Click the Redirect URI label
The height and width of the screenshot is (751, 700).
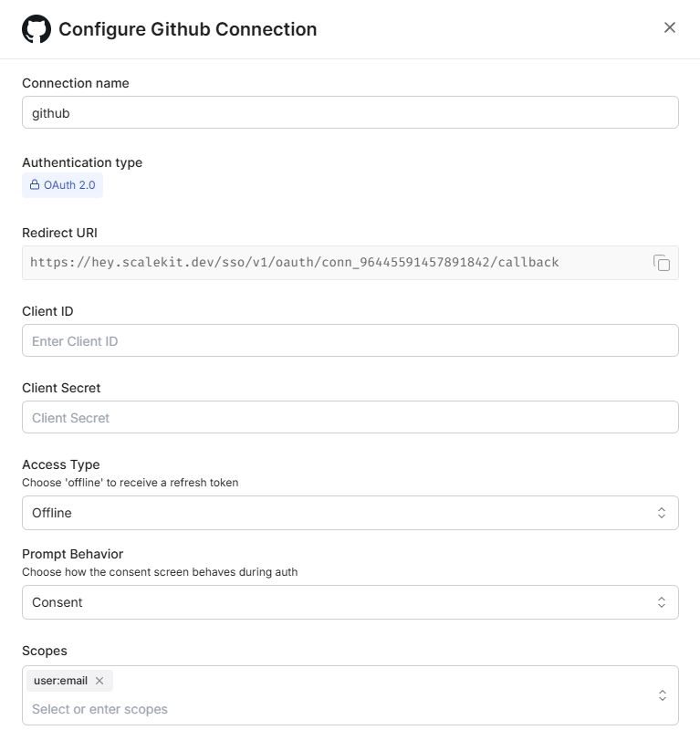[59, 233]
